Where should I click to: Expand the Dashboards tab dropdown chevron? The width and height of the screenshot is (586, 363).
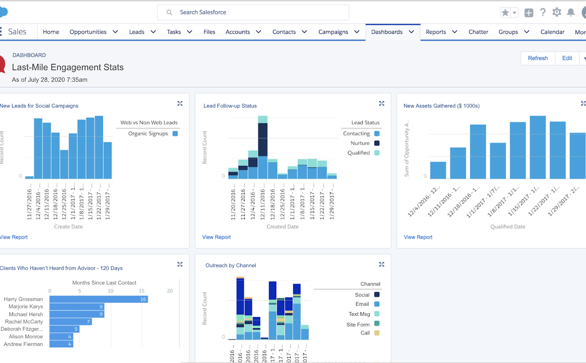(x=411, y=32)
